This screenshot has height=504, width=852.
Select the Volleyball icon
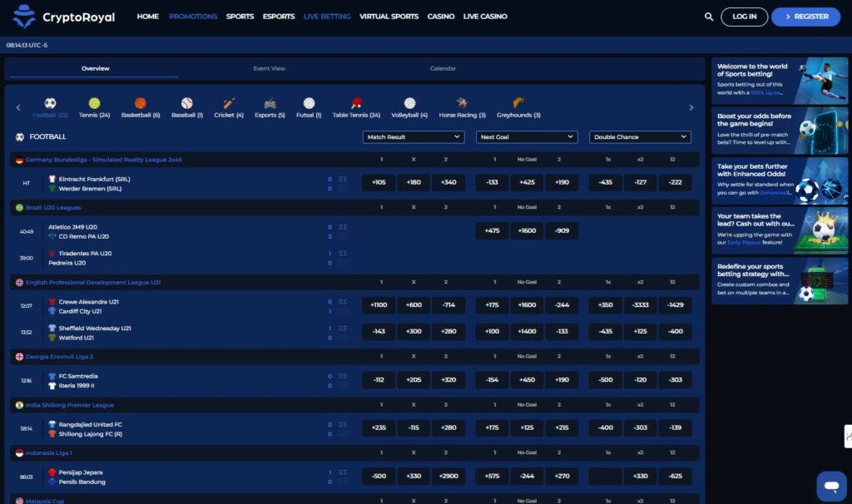pos(409,103)
